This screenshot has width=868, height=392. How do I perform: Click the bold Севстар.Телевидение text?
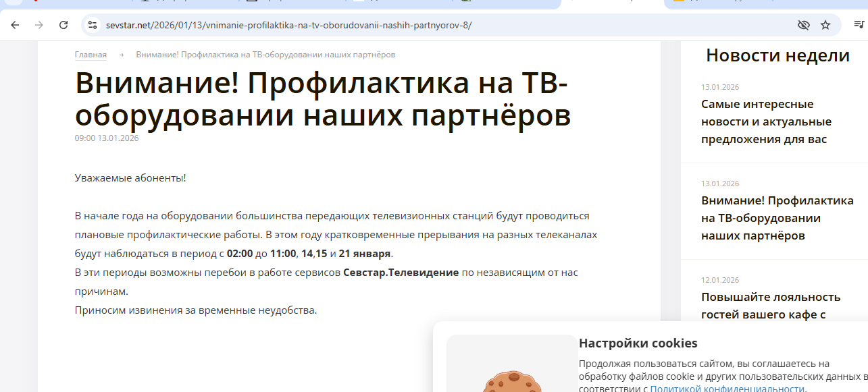pos(401,273)
